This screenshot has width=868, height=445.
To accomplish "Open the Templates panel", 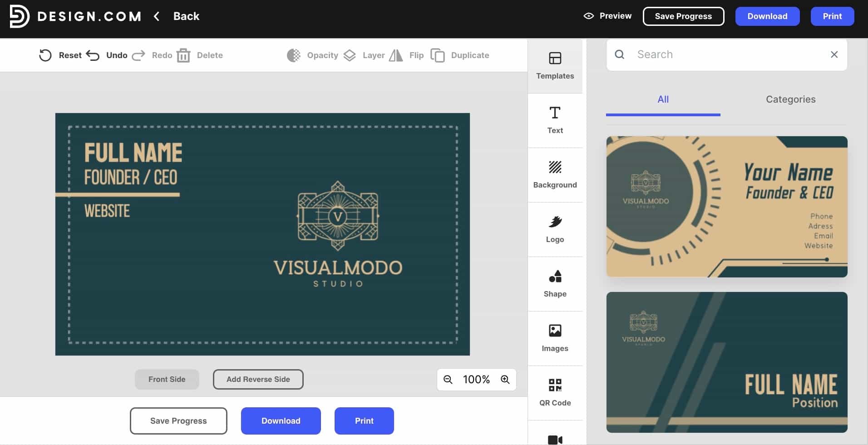I will pyautogui.click(x=555, y=66).
